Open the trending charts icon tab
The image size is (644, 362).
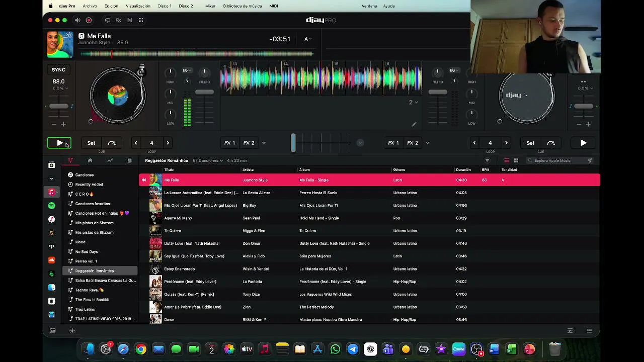coord(110,160)
